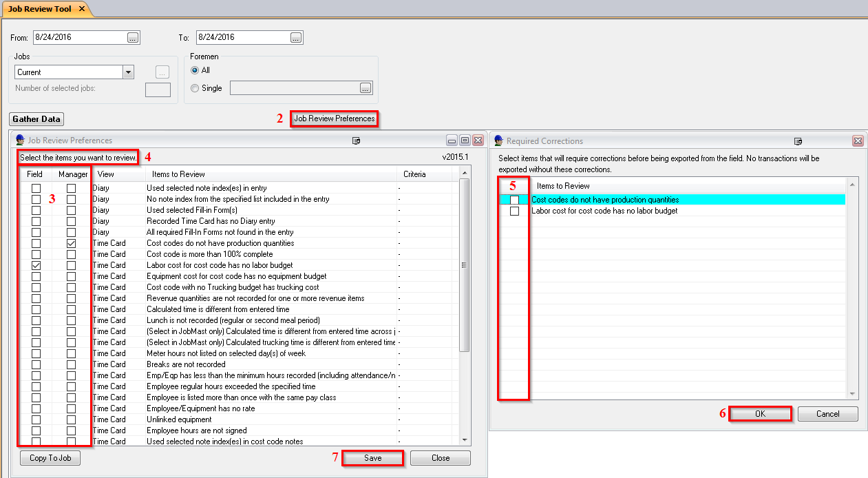Click the preferences list vertical scrollbar
Viewport: 868px width, 478px height.
pos(465,265)
